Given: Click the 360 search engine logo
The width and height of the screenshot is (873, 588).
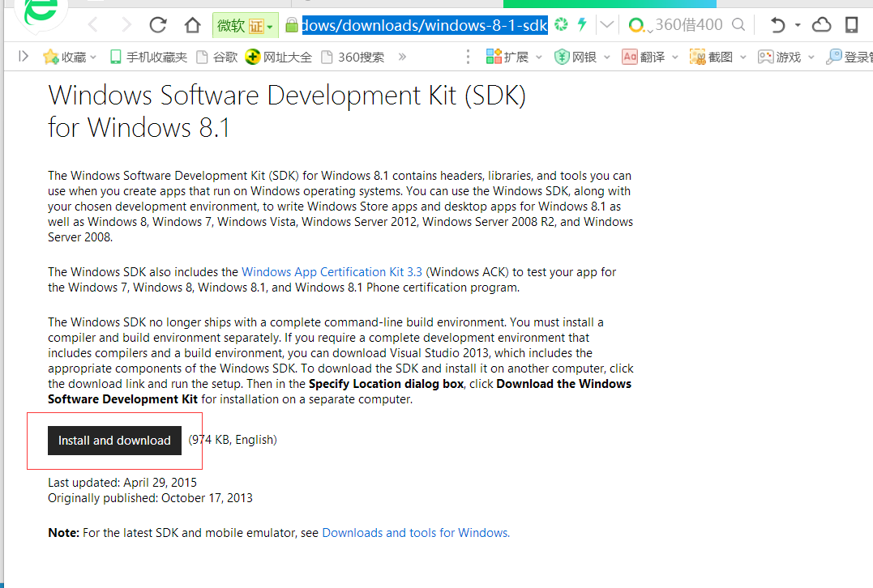Looking at the screenshot, I should point(635,25).
